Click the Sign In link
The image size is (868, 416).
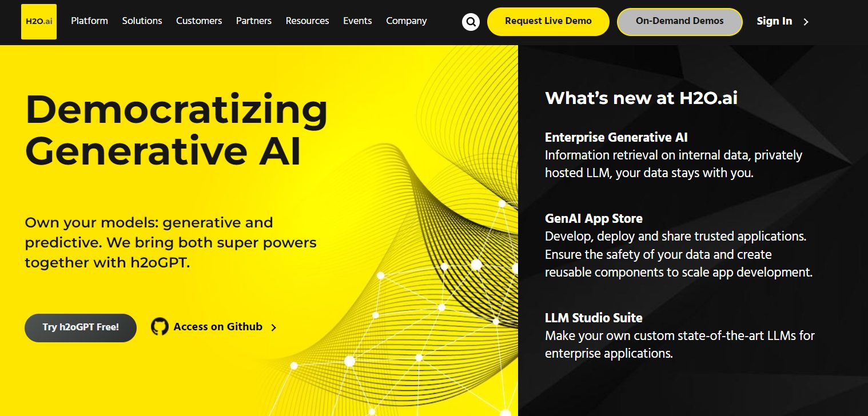tap(774, 21)
